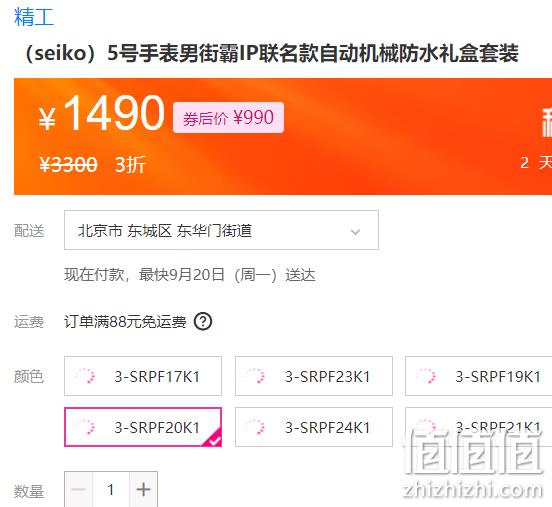Click the product title text
552x507 pixels.
(x=272, y=54)
